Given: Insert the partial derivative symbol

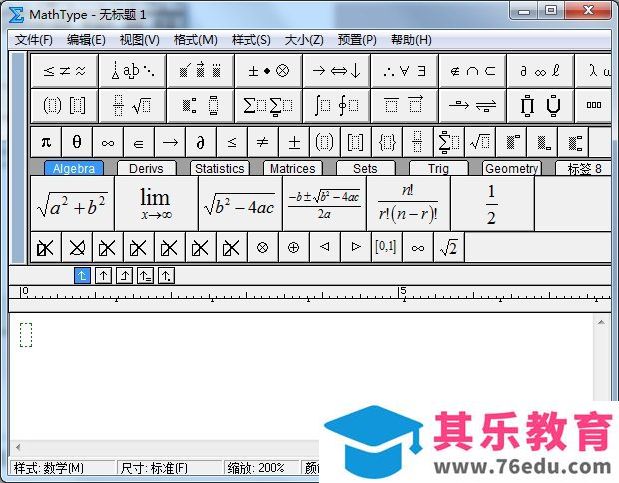Looking at the screenshot, I should tap(201, 142).
